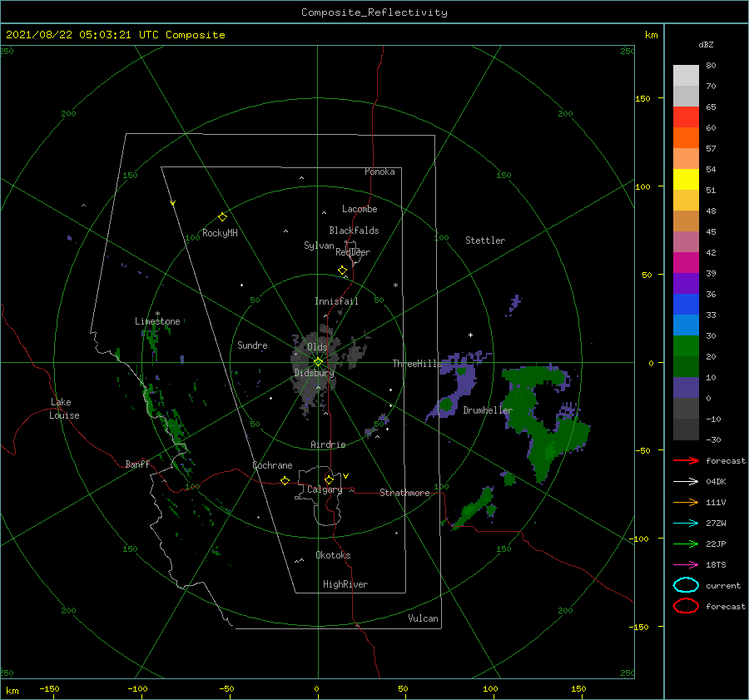Image resolution: width=749 pixels, height=700 pixels.
Task: Click the Limestone label
Action: pos(157,321)
